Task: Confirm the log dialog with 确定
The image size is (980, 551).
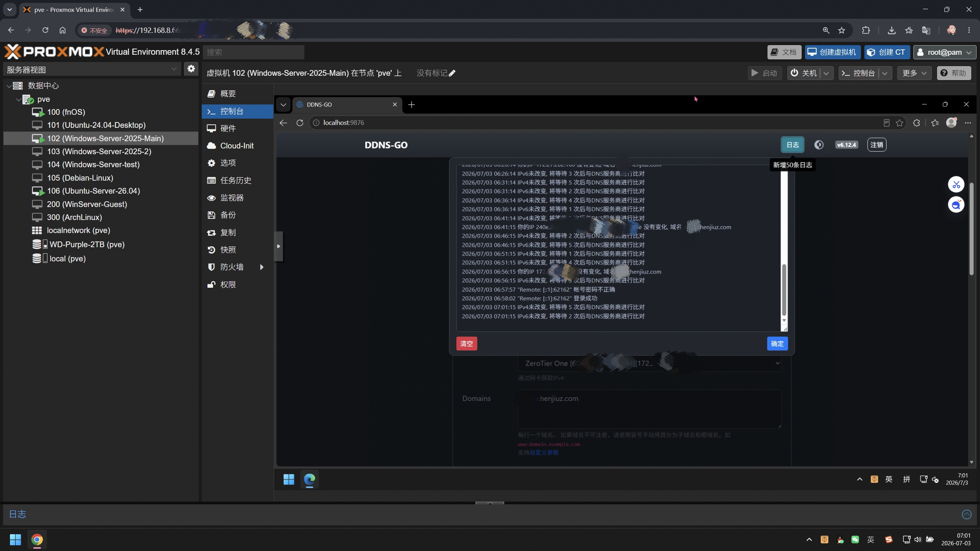Action: click(x=777, y=344)
